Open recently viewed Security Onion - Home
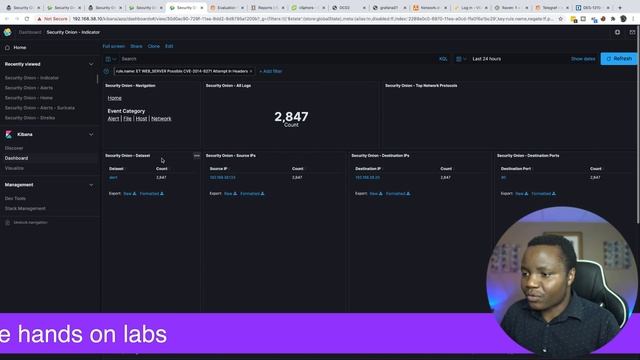Image resolution: width=640 pixels, height=360 pixels. 29,98
